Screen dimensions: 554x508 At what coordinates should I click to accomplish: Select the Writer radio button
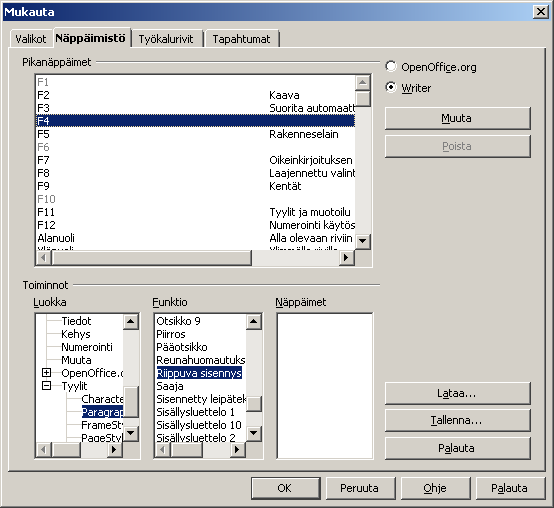tap(391, 87)
